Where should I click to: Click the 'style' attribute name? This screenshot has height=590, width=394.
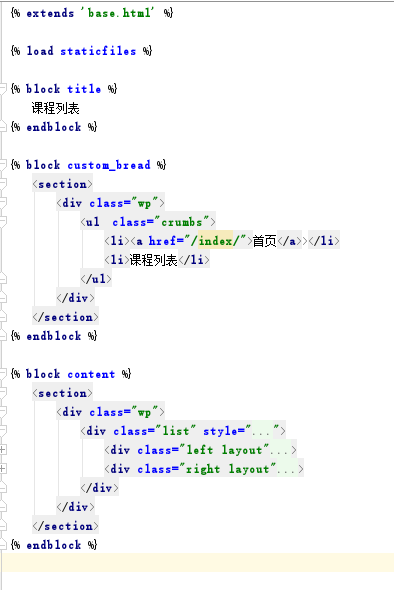coord(220,431)
